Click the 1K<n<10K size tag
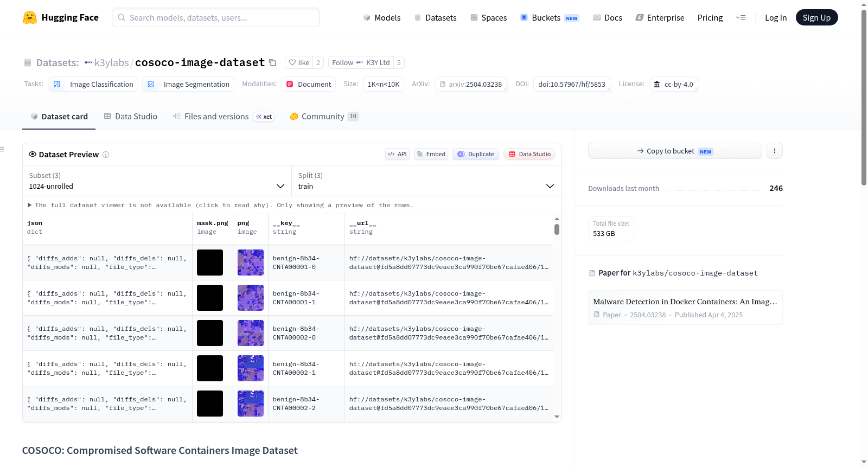This screenshot has height=467, width=868. tap(384, 84)
